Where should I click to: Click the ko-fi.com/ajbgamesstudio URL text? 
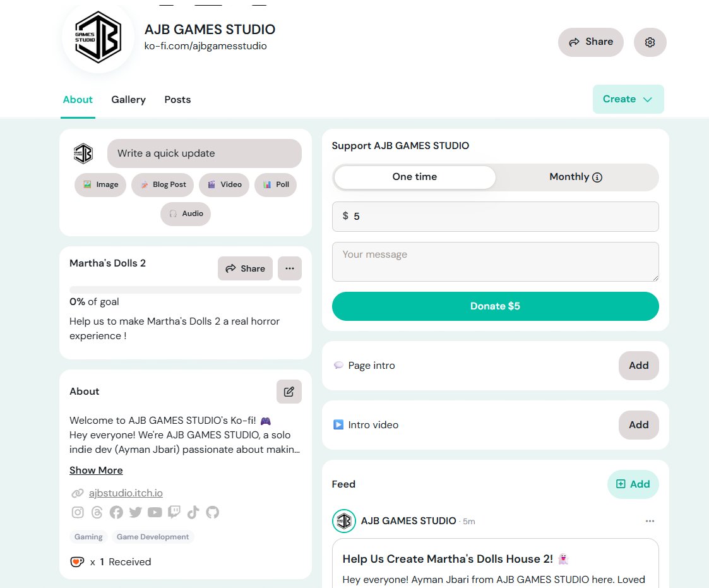(x=205, y=46)
